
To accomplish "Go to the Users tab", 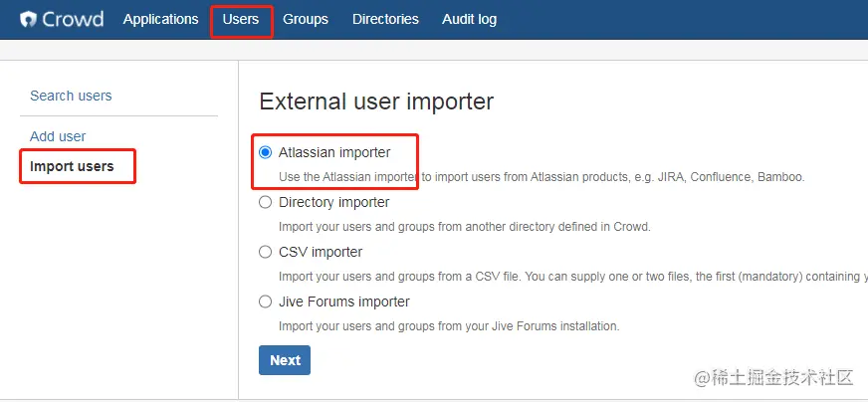I will (x=241, y=19).
